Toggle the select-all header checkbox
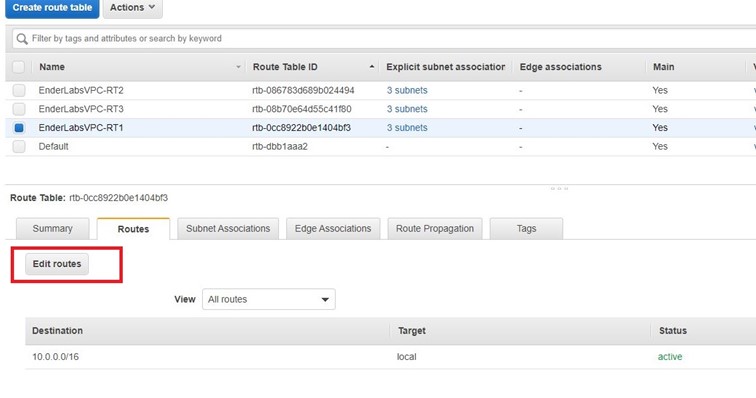 pos(18,67)
